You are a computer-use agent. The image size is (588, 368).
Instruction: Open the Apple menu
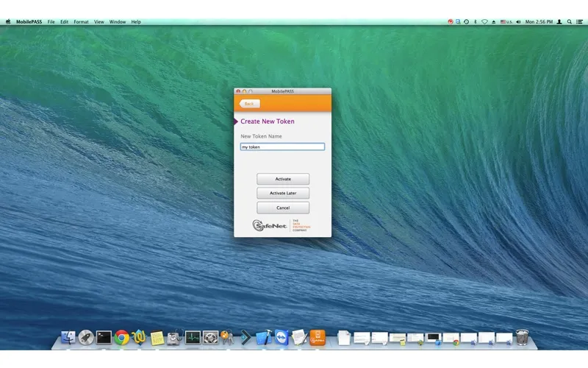click(8, 22)
